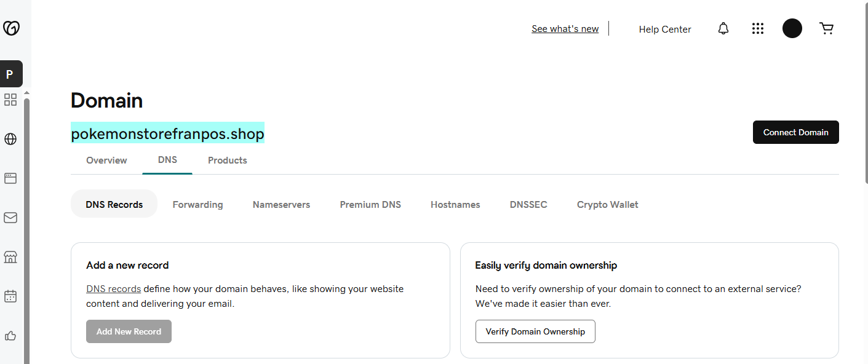Image resolution: width=868 pixels, height=364 pixels.
Task: Click the Domain page heading
Action: click(107, 100)
